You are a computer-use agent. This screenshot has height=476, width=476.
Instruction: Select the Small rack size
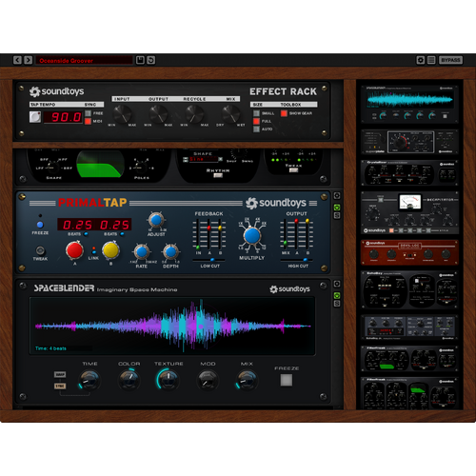(x=256, y=113)
